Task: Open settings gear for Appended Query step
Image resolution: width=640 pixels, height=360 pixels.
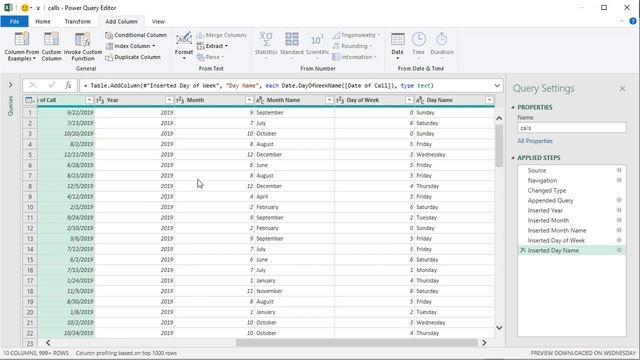Action: tap(619, 200)
